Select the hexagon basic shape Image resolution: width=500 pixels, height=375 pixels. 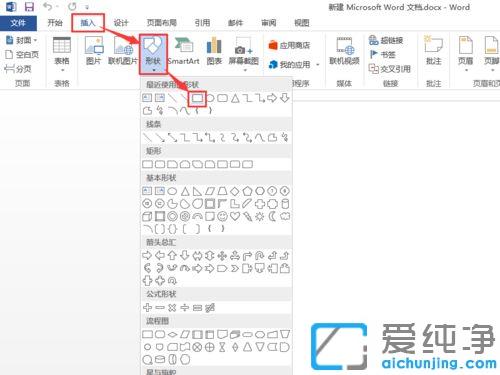click(x=260, y=191)
